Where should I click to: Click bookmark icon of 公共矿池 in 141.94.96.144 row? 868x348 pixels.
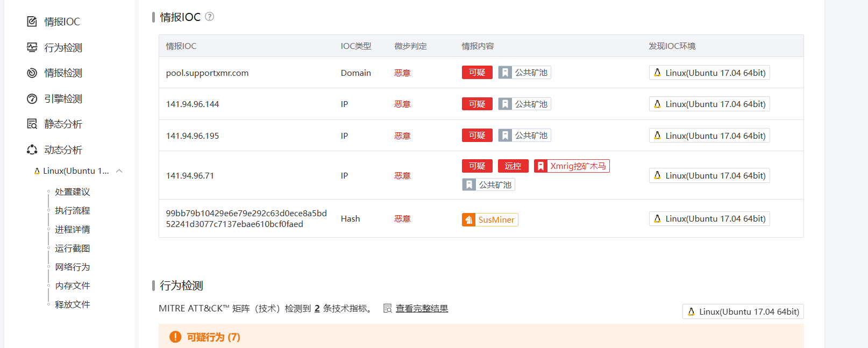coord(505,104)
